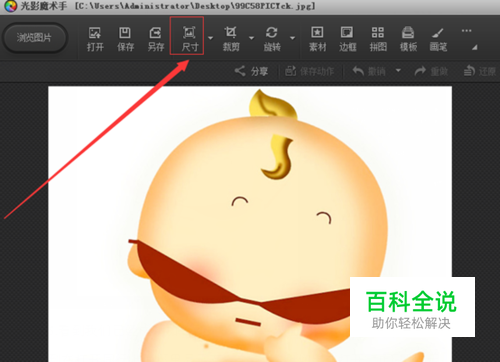The width and height of the screenshot is (500, 362).
Task: Click the 保存动作 button
Action: pos(309,71)
